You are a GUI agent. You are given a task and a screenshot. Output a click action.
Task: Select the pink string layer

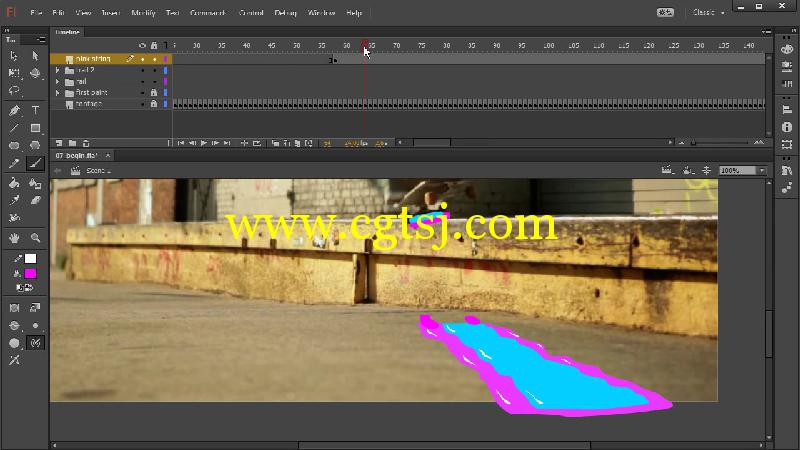(93, 59)
